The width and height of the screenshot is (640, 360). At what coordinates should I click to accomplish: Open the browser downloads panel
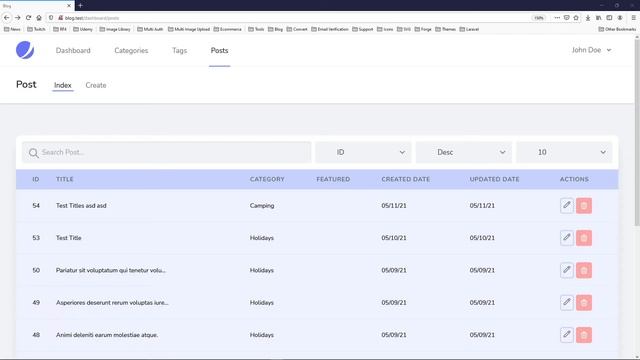click(x=588, y=18)
